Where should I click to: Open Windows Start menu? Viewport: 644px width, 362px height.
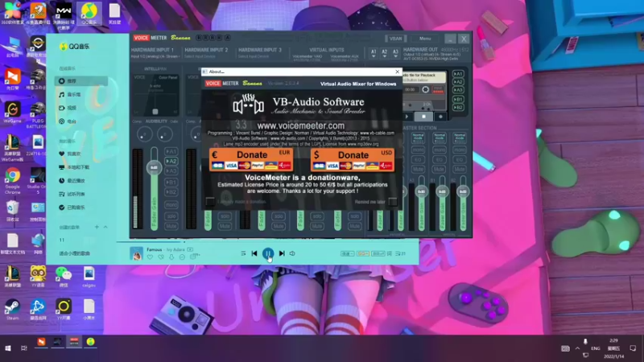pos(8,348)
